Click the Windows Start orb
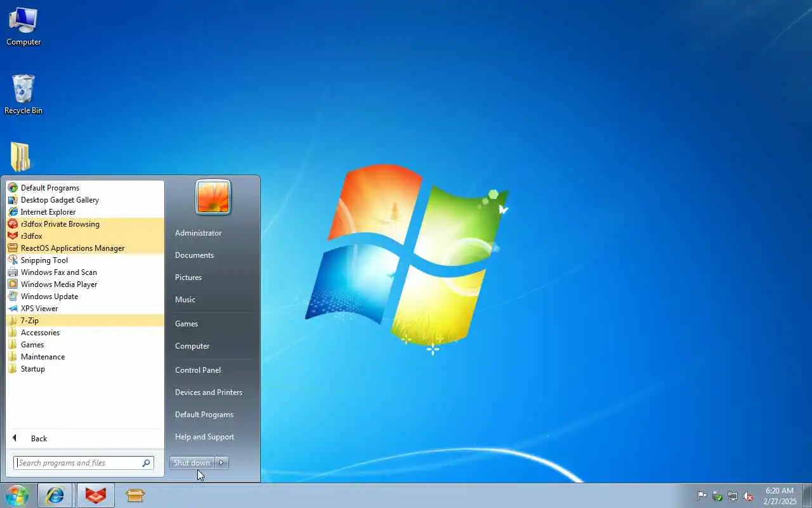812x508 pixels. click(x=17, y=495)
